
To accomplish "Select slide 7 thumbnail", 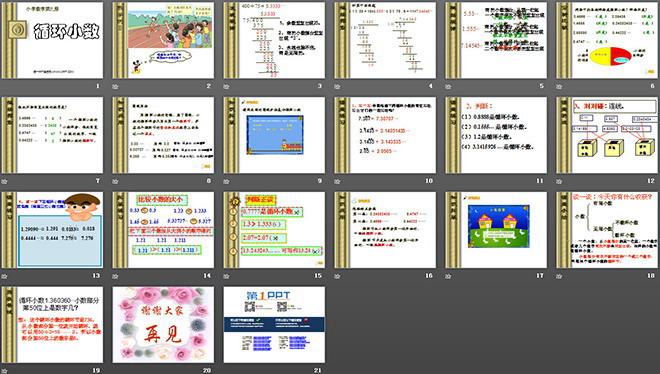I will [52, 135].
